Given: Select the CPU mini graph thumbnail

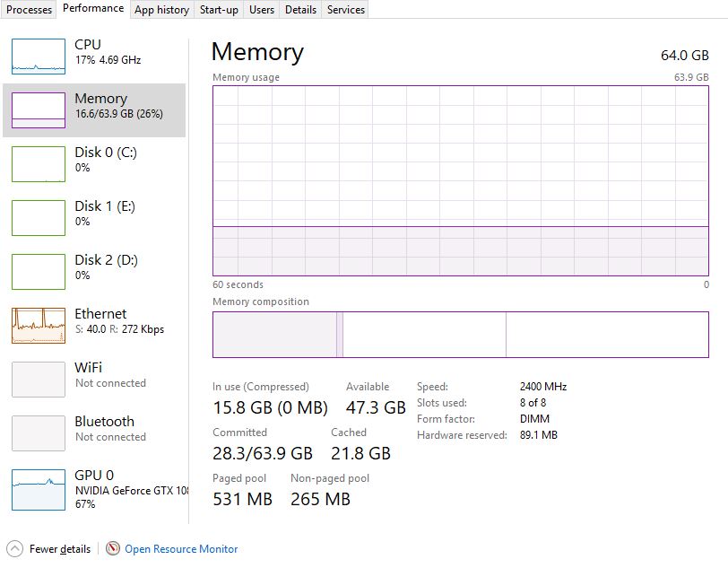Looking at the screenshot, I should tap(38, 57).
